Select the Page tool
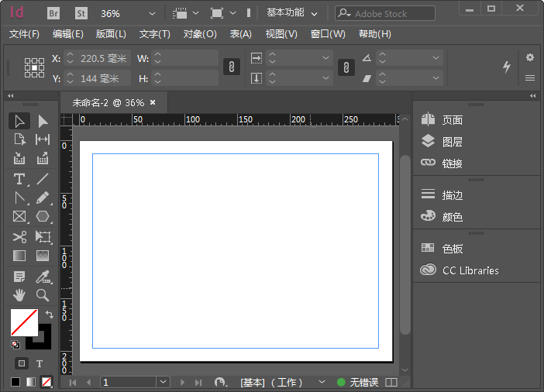Viewport: 544px width, 392px height. point(19,139)
